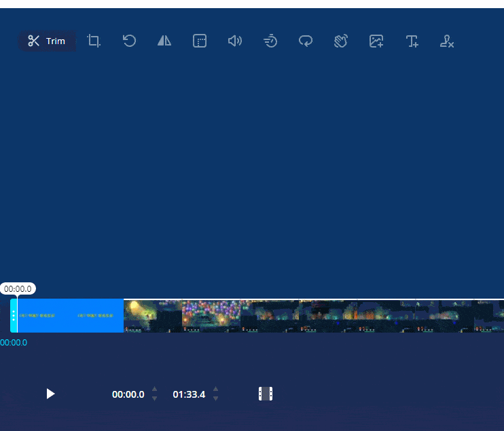This screenshot has height=431, width=504.
Task: Click the colorful balloons thumbnail in timeline
Action: 211,316
